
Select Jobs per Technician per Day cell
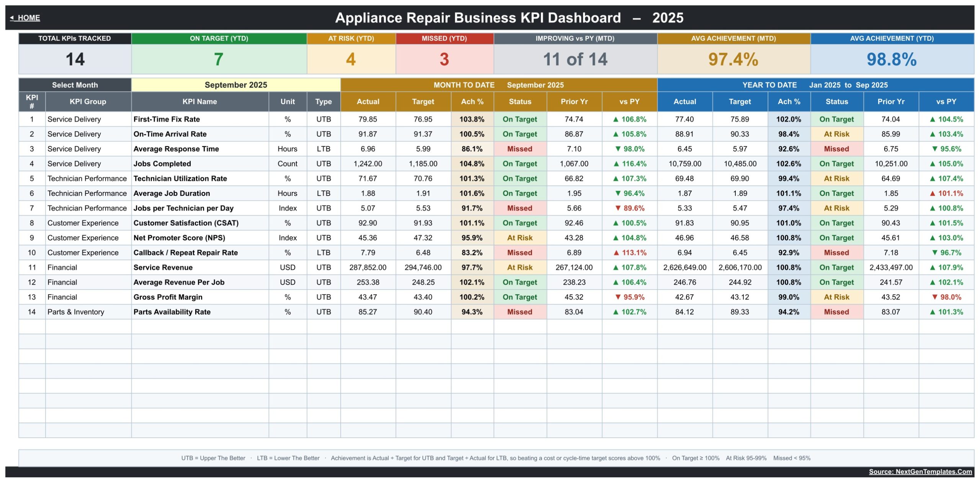click(x=200, y=208)
